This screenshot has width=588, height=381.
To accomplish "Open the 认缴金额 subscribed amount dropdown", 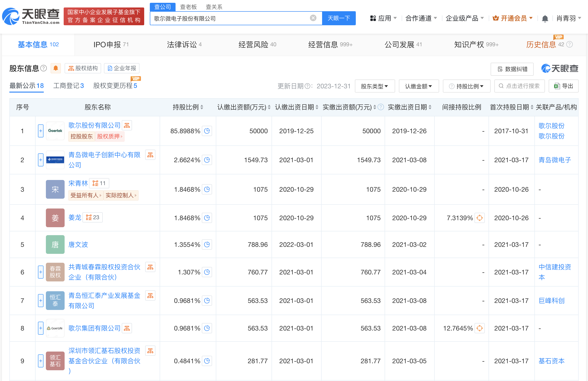I will [419, 86].
